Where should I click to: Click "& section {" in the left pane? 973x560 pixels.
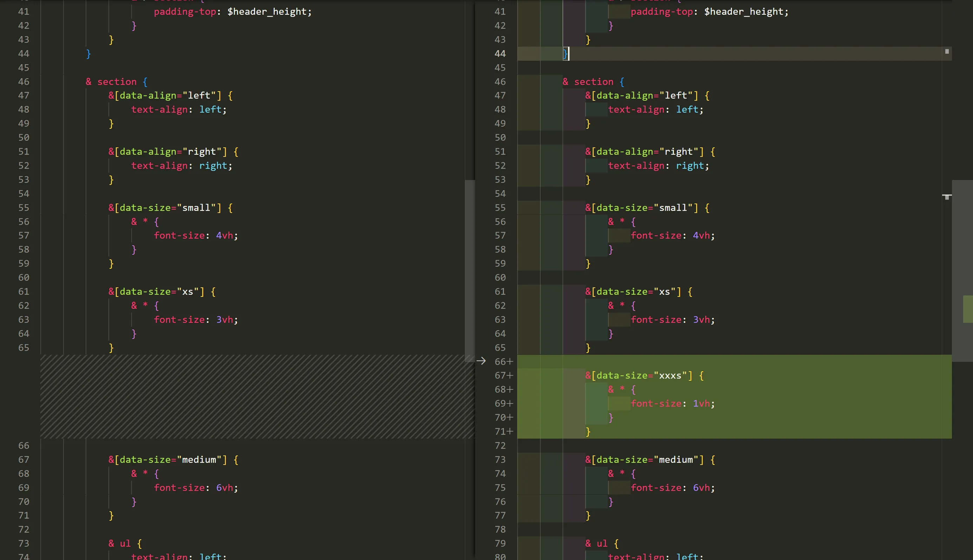tap(116, 82)
